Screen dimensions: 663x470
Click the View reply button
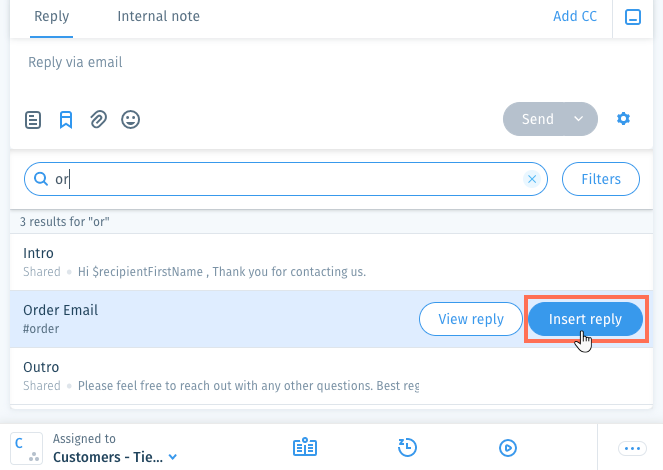(x=471, y=319)
